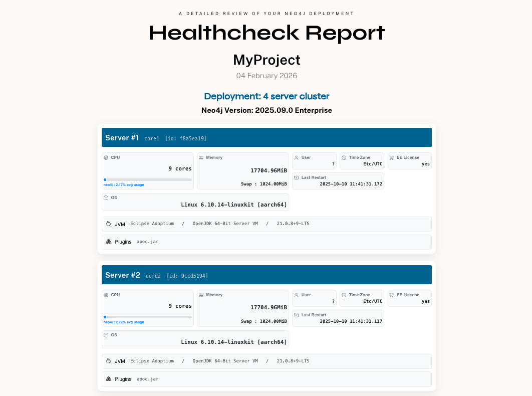Click Server #2 Linux 6.10.14-linuxkit OS value
The height and width of the screenshot is (396, 532).
coord(234,342)
